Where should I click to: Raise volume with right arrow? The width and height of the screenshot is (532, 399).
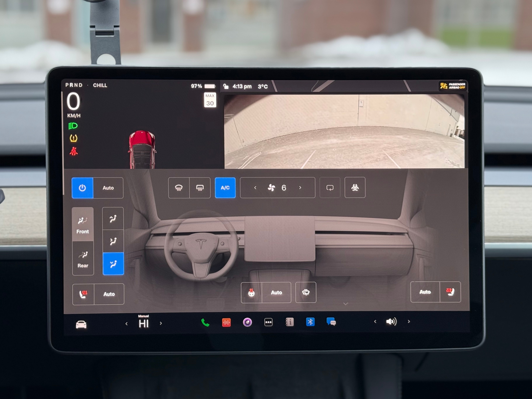click(409, 321)
